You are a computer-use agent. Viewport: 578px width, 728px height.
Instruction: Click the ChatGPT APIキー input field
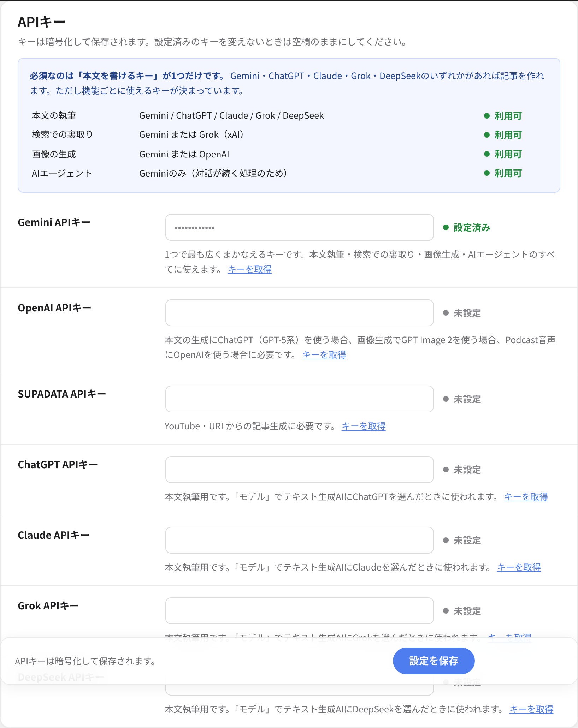tap(299, 470)
